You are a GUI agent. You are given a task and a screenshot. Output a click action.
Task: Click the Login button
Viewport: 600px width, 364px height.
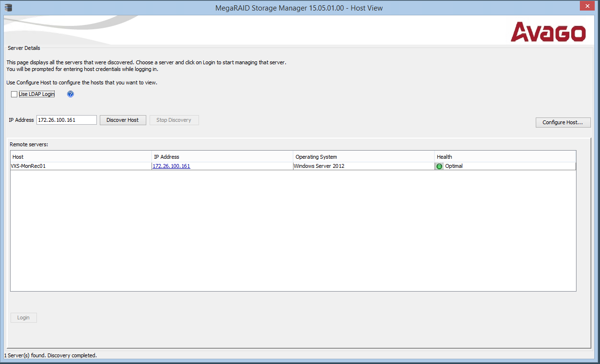point(24,317)
